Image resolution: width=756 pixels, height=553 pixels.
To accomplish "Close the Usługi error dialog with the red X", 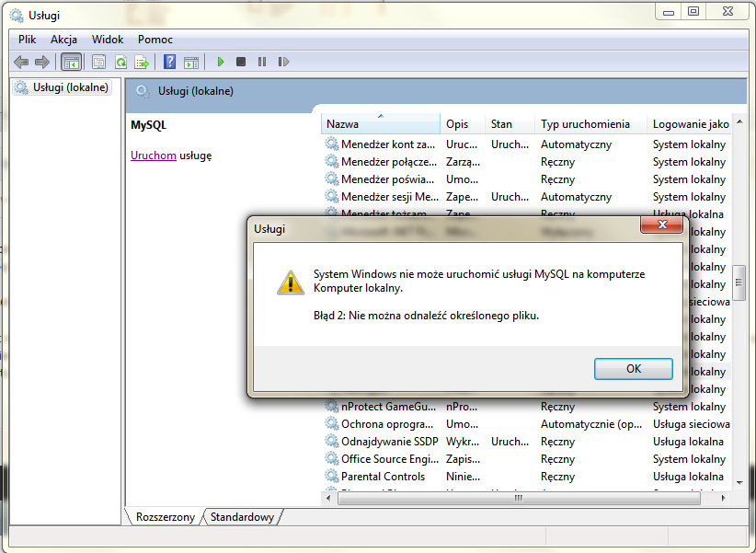I will (662, 225).
